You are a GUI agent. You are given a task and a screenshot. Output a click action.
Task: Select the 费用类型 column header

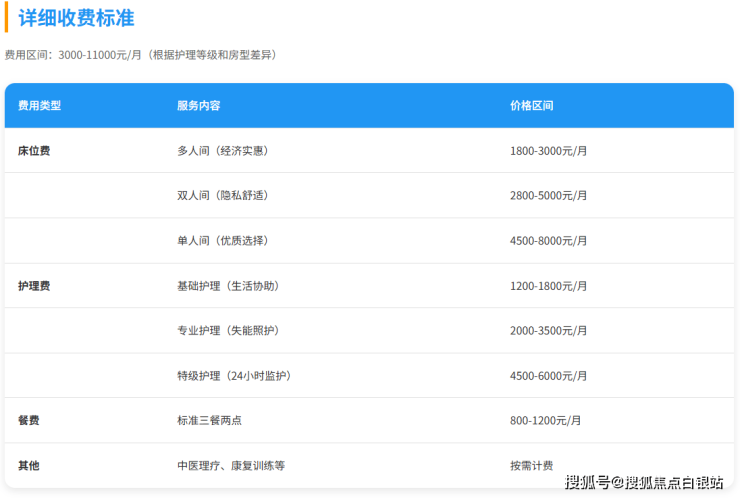point(39,105)
